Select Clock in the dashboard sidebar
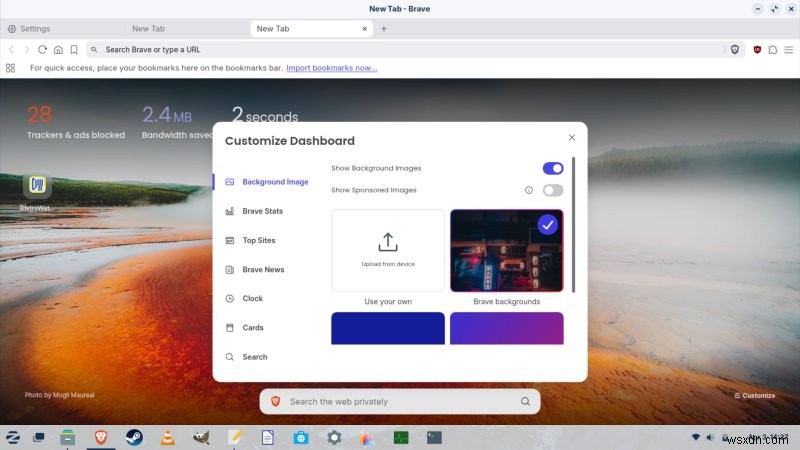Image resolution: width=800 pixels, height=450 pixels. (x=244, y=298)
